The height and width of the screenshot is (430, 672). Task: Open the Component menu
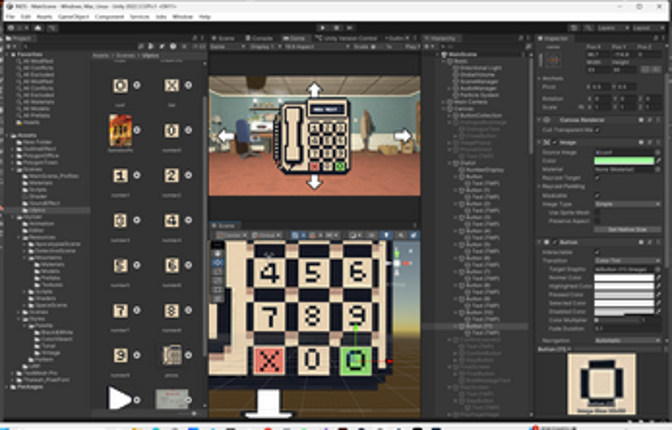(108, 17)
